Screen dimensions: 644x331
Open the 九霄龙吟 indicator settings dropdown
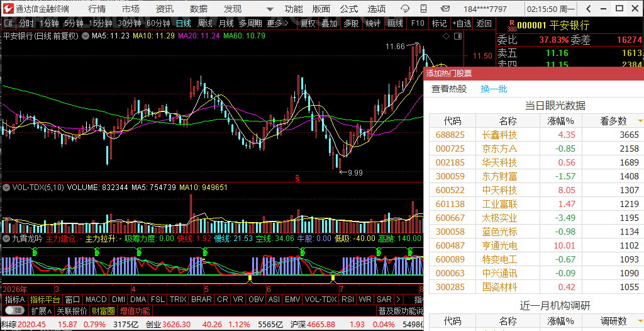coord(6,238)
